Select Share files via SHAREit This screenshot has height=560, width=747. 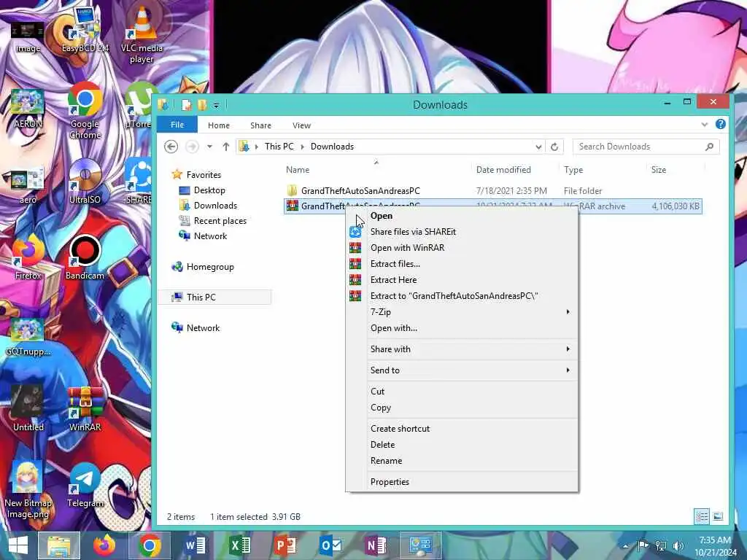pyautogui.click(x=462, y=231)
